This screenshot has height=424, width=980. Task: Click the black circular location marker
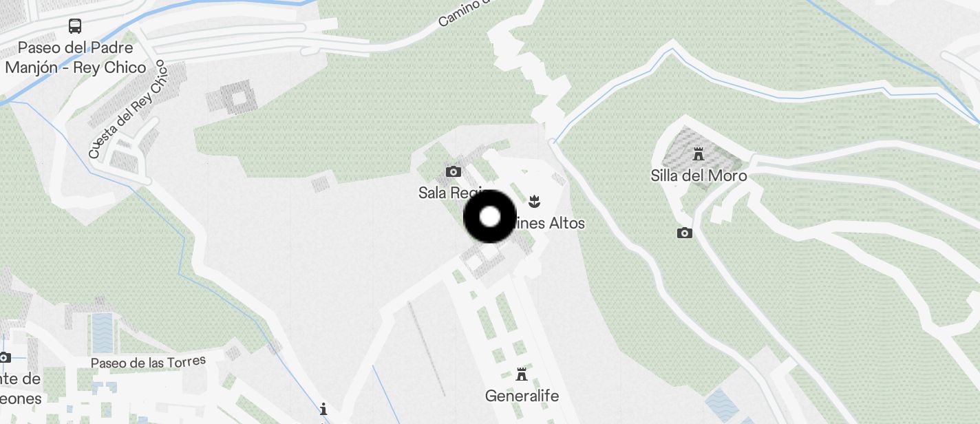pyautogui.click(x=490, y=217)
